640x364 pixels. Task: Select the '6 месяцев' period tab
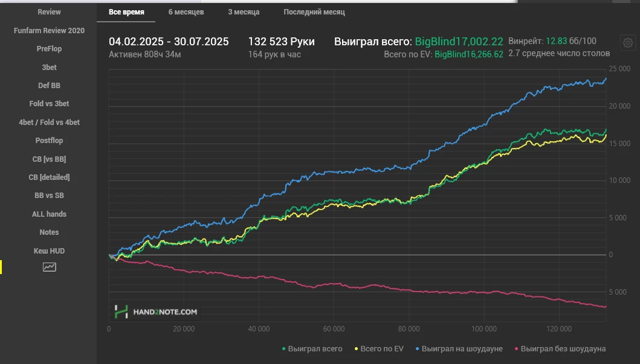186,12
